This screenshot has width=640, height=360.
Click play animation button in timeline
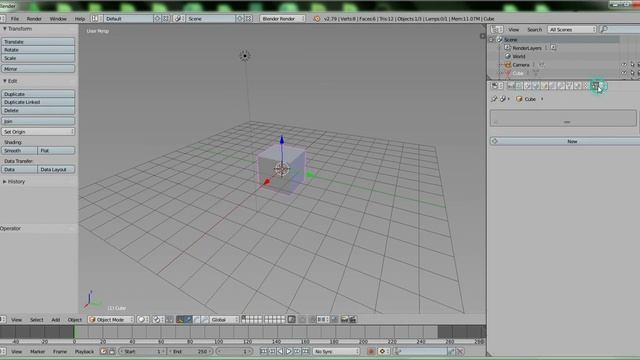[x=289, y=351]
